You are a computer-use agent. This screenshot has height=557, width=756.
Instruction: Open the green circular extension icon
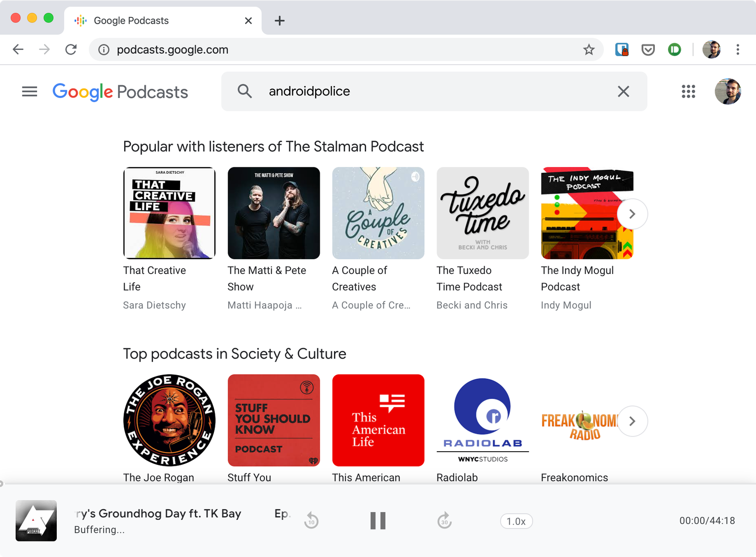point(674,49)
